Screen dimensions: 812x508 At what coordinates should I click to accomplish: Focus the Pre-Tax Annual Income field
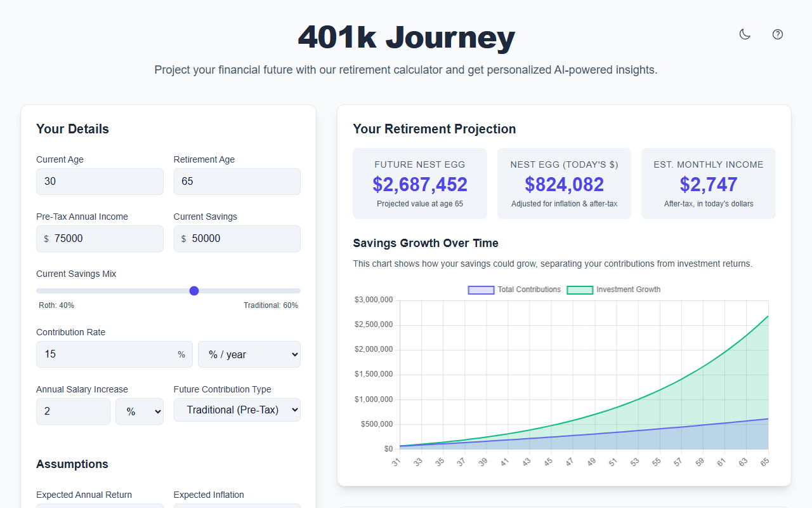[x=100, y=239]
